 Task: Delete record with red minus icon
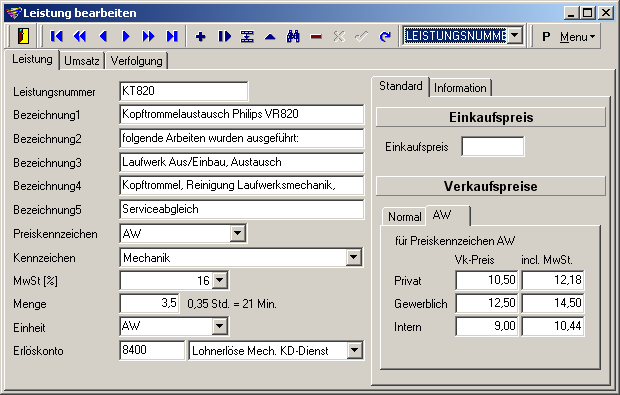click(x=316, y=37)
